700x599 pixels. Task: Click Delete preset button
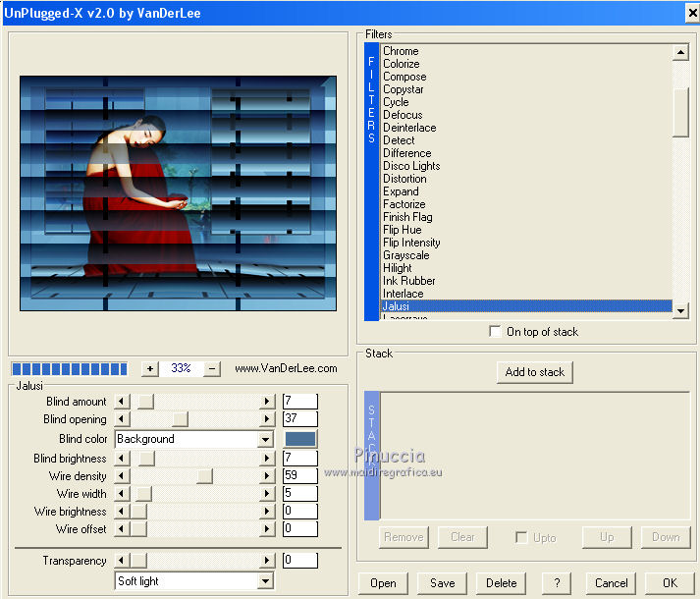click(501, 583)
